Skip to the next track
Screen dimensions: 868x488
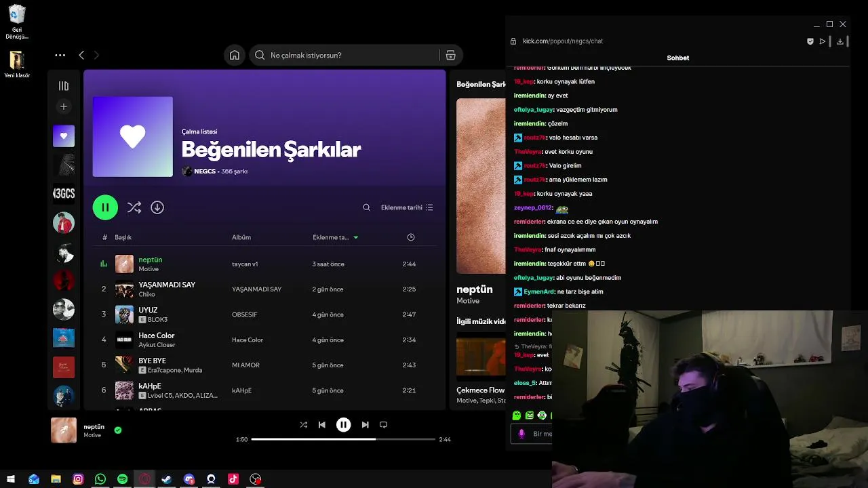point(365,425)
